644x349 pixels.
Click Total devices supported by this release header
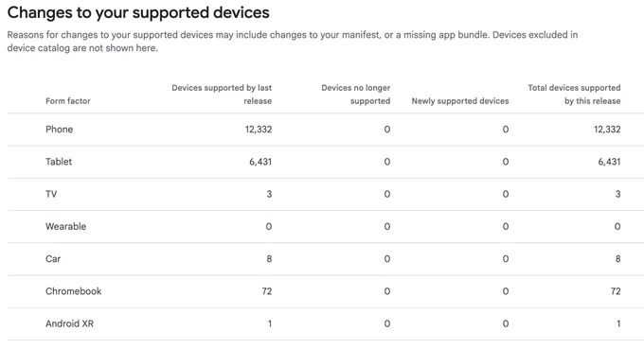[x=574, y=95]
